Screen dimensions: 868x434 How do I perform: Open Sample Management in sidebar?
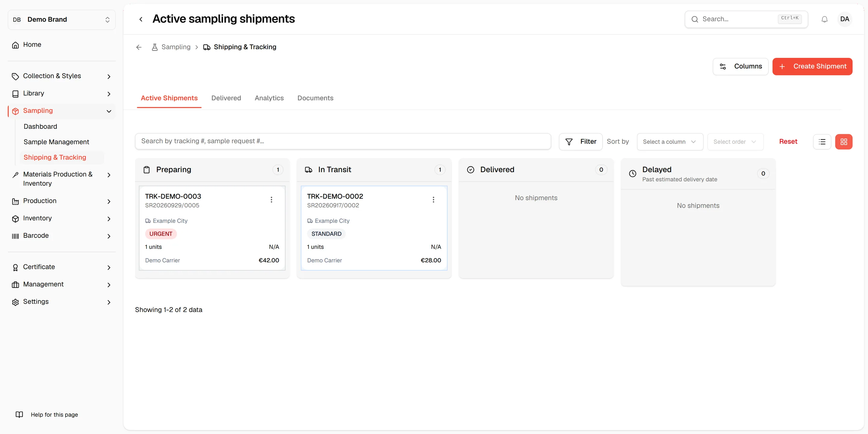click(x=56, y=142)
